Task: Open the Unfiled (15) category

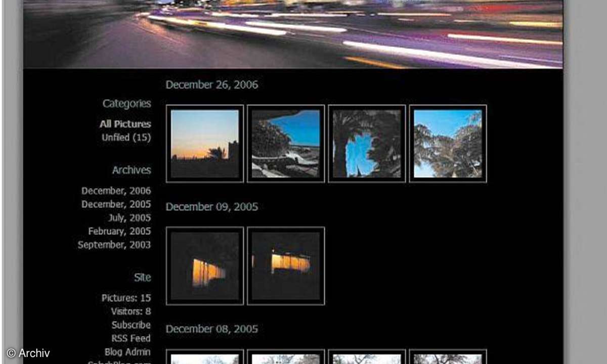Action: pyautogui.click(x=126, y=137)
